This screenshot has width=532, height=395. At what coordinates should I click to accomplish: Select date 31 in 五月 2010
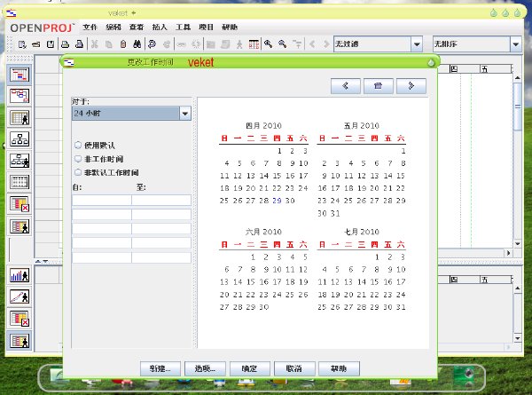click(x=335, y=213)
